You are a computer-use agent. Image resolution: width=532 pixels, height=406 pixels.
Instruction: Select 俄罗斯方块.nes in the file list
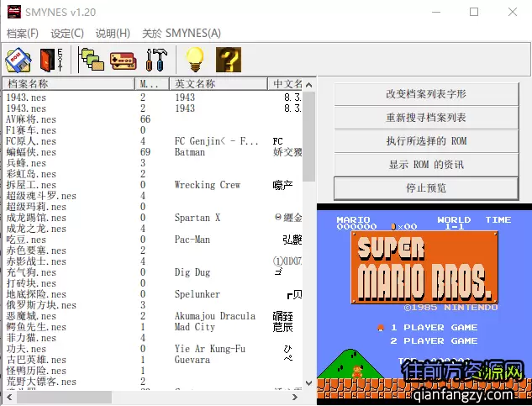coord(41,305)
